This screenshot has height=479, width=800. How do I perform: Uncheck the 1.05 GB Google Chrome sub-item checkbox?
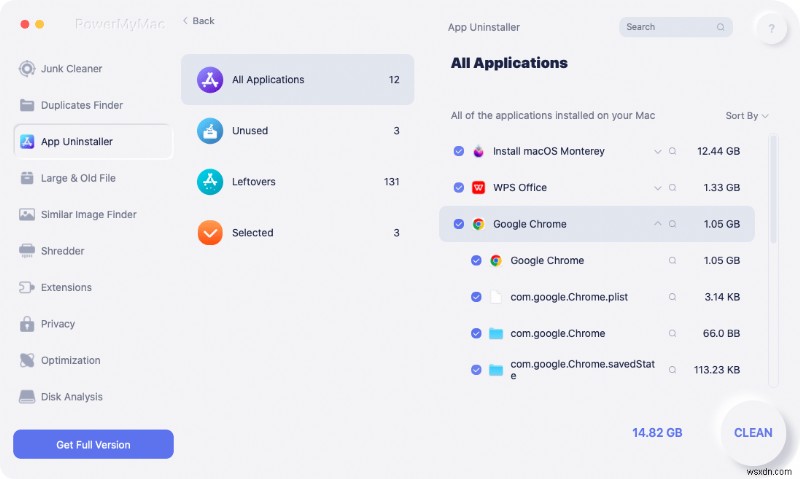tap(476, 260)
